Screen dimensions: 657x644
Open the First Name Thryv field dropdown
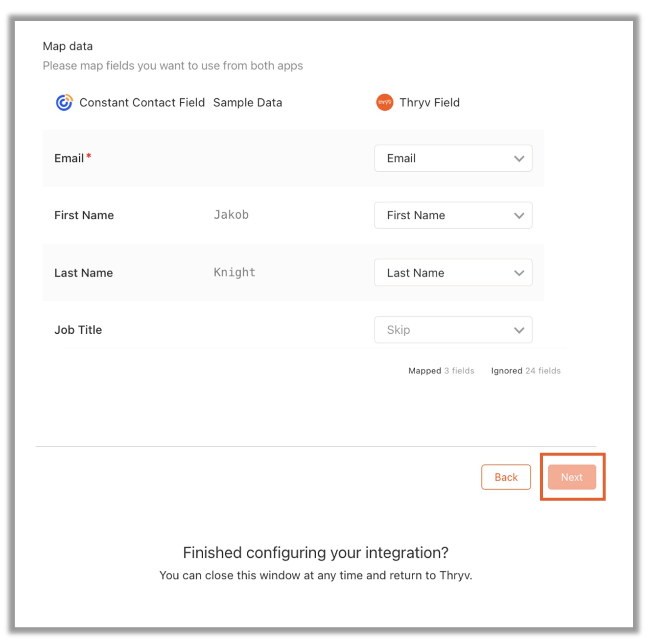[x=453, y=215]
